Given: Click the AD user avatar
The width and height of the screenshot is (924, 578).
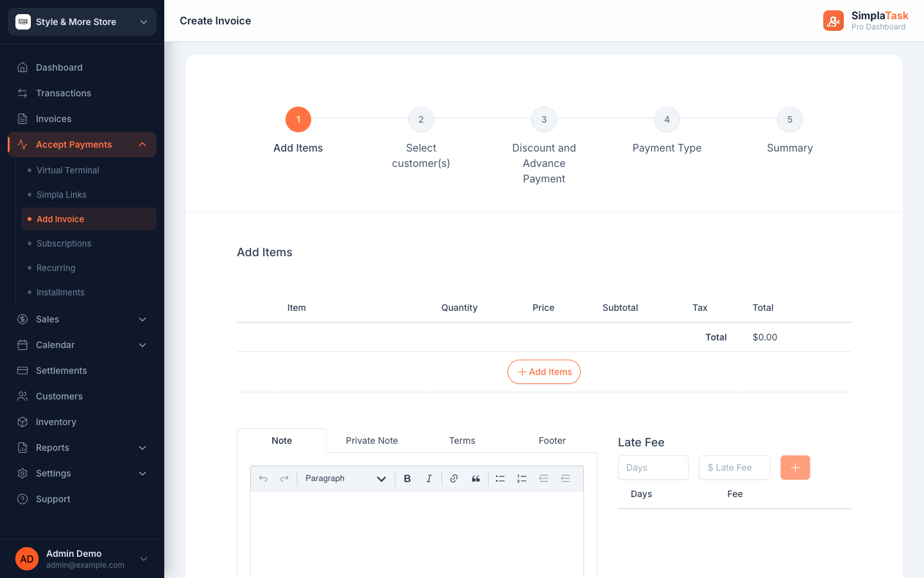Looking at the screenshot, I should [27, 559].
